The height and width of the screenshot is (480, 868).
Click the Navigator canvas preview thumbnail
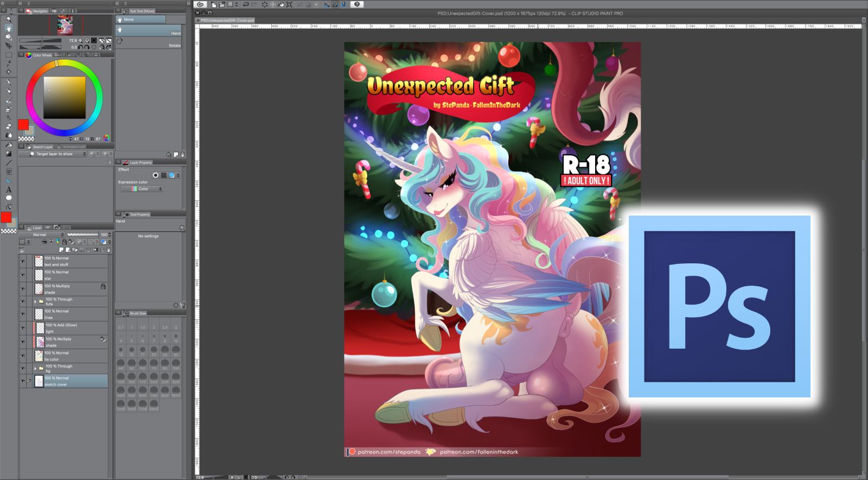(66, 25)
